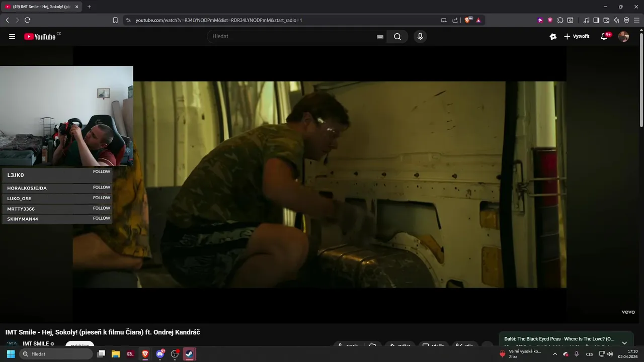Screen dimensions: 644x362
Task: Follow LUKO_GSE in the overlay list
Action: [x=102, y=198]
